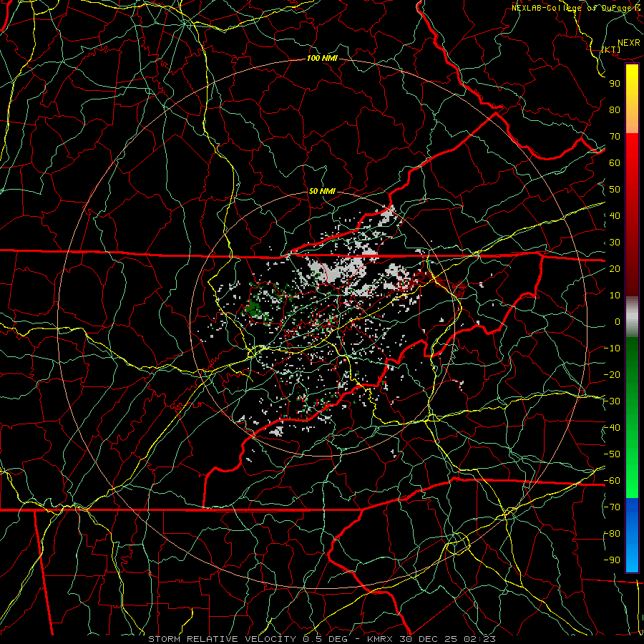644x644 pixels.
Task: Click the positive 10 scale value
Action: pyautogui.click(x=615, y=296)
